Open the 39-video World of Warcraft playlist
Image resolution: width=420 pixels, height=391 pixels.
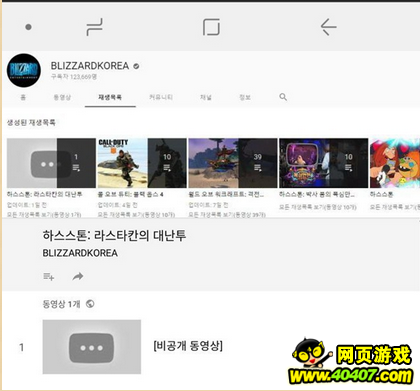(233, 163)
